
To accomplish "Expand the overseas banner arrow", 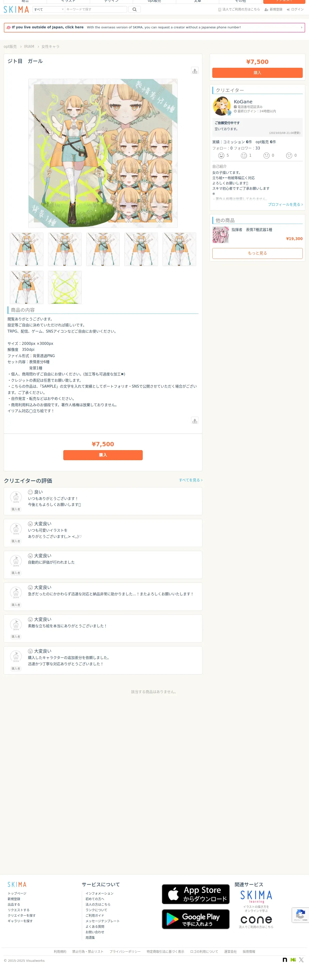I will click(x=301, y=27).
